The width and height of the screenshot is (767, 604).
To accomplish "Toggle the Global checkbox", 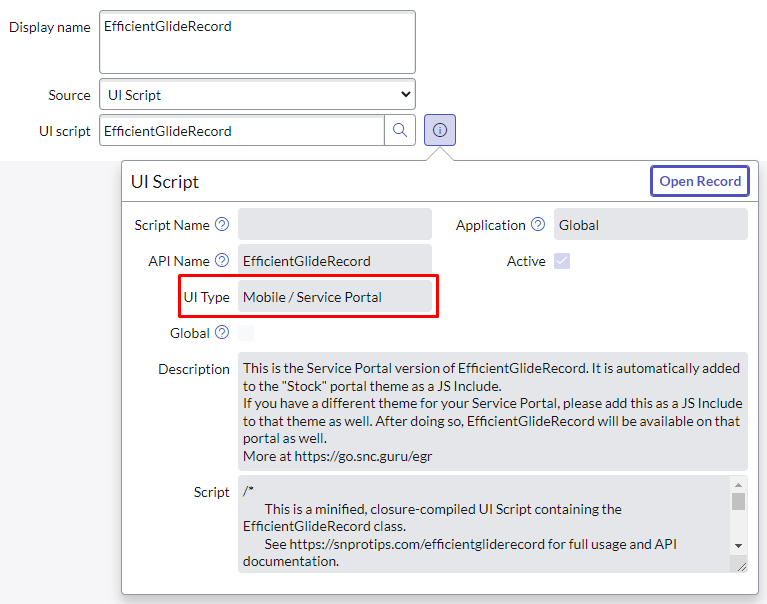I will pos(246,333).
